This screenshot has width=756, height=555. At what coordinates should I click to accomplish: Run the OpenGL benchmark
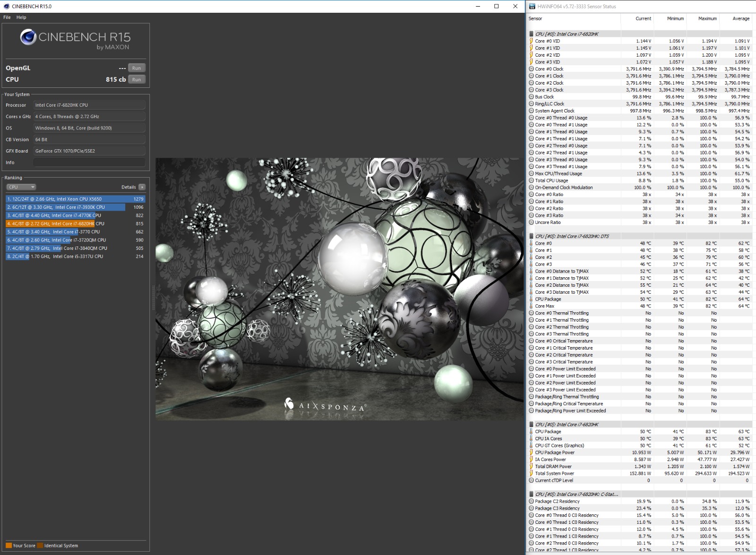click(137, 68)
